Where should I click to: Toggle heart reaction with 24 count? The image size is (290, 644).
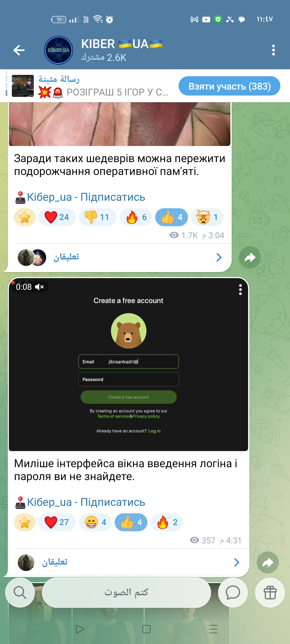click(x=57, y=217)
